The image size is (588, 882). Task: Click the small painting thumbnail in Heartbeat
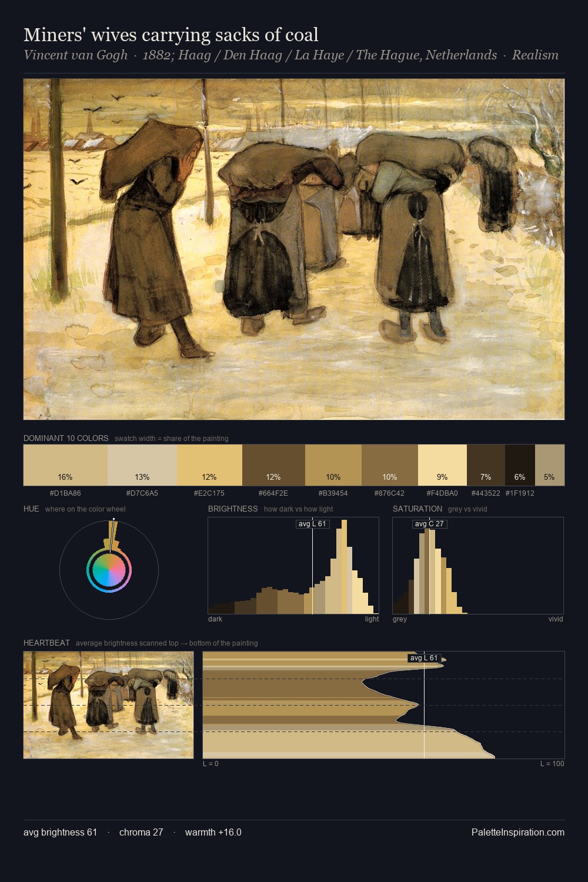click(108, 705)
